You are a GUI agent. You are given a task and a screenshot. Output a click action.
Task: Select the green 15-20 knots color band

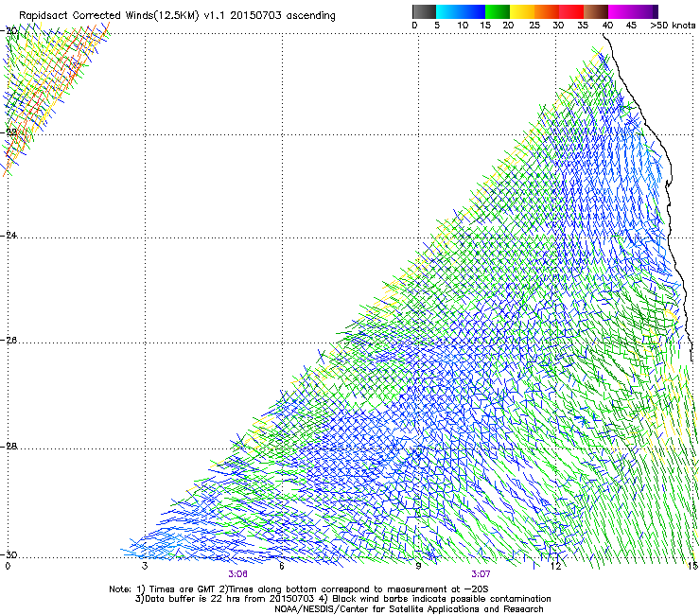pos(498,11)
